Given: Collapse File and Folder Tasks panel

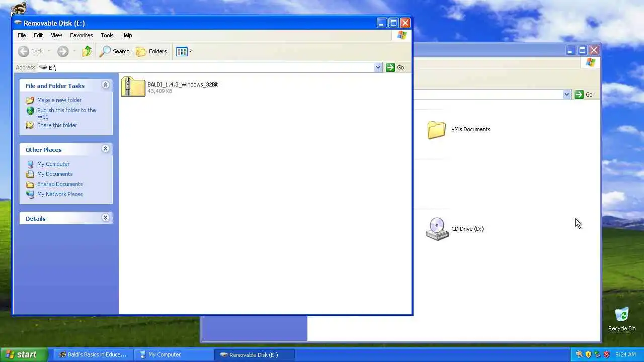Looking at the screenshot, I should [x=105, y=85].
